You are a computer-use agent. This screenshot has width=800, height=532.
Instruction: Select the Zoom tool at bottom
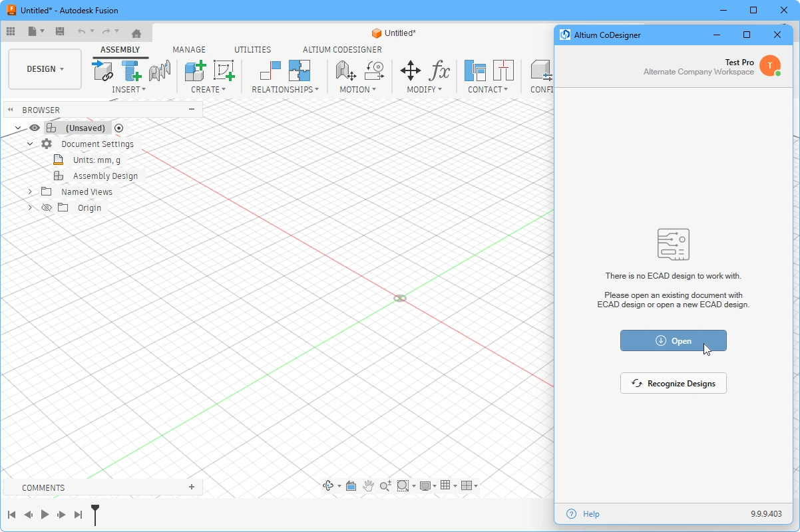click(x=385, y=485)
